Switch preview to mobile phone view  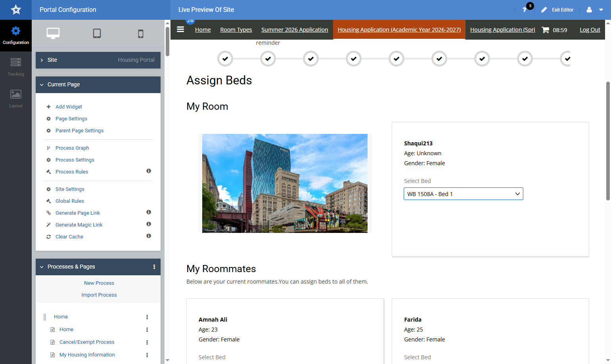(141, 34)
